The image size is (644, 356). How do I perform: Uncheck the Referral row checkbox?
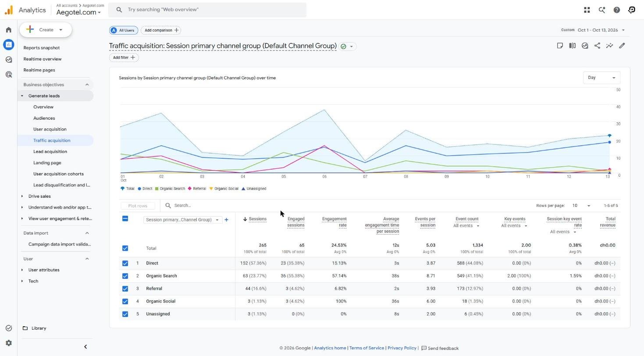click(125, 288)
